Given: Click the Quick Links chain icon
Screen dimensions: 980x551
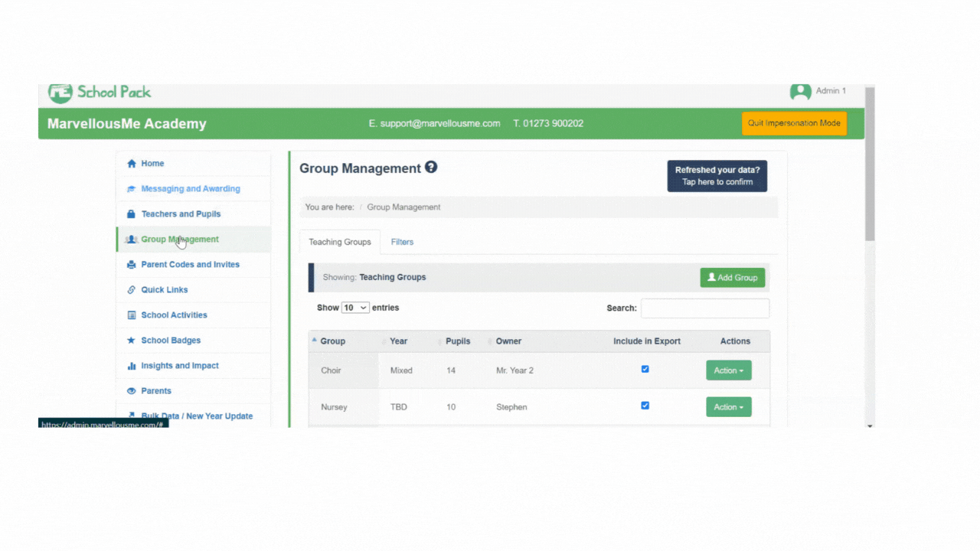Looking at the screenshot, I should pyautogui.click(x=132, y=290).
